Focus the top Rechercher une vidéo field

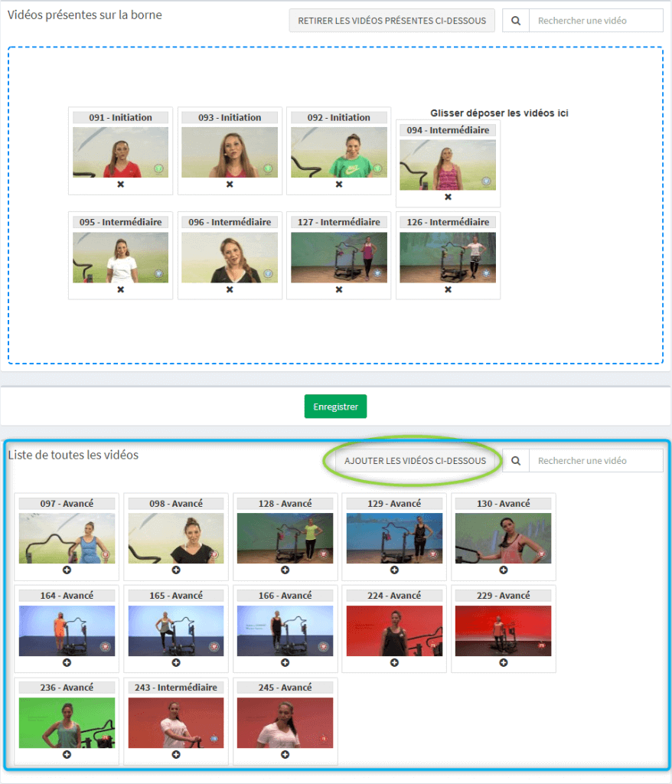coord(595,21)
